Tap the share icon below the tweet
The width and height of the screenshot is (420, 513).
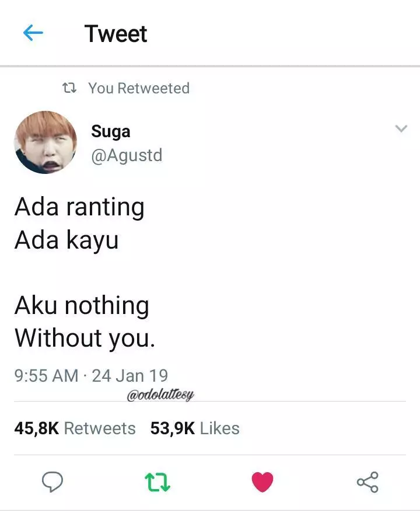point(367,482)
